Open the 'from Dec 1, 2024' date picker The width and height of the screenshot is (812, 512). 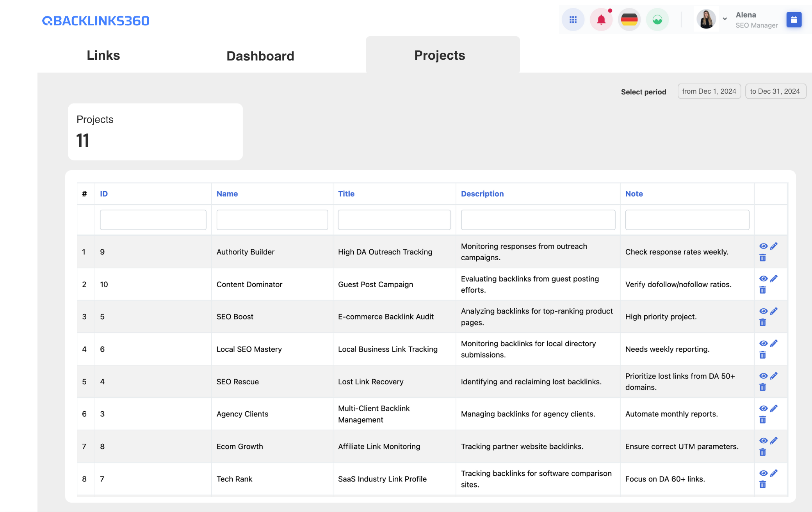coord(709,91)
